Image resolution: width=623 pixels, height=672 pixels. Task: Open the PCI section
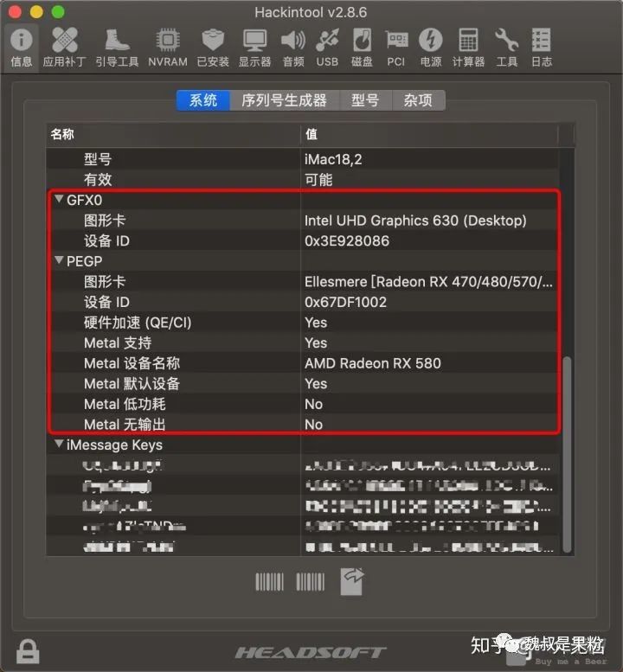[396, 48]
